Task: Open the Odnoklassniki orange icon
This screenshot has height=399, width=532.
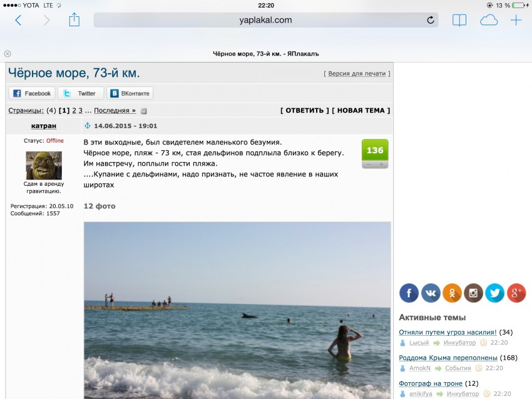Action: tap(452, 293)
